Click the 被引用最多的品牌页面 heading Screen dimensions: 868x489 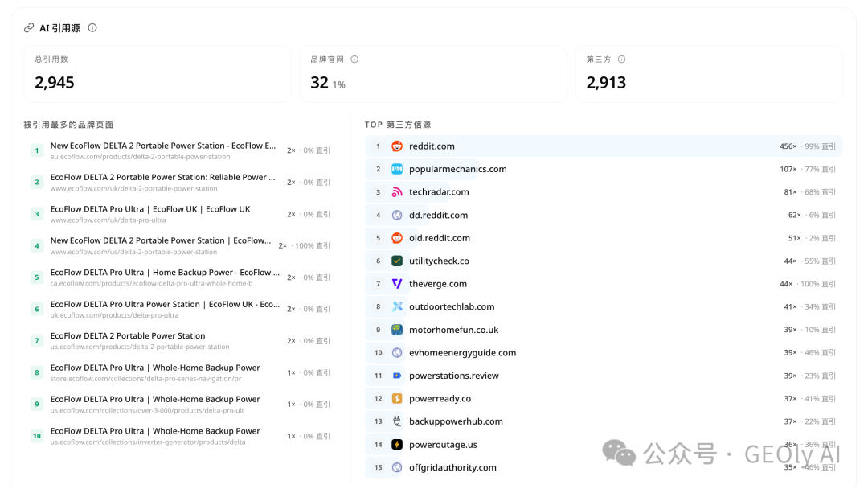tap(68, 125)
